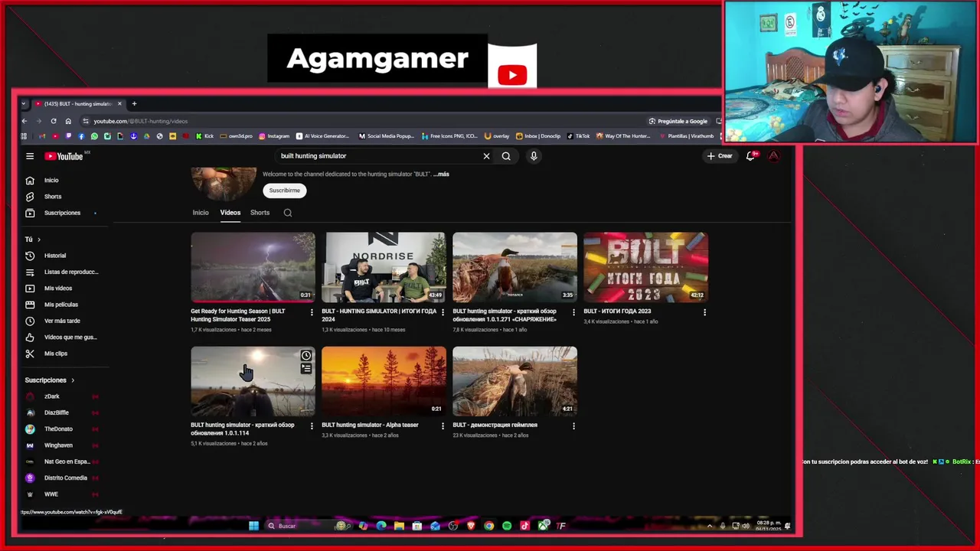Image resolution: width=980 pixels, height=551 pixels.
Task: Click the Suscribirme button
Action: 284,191
